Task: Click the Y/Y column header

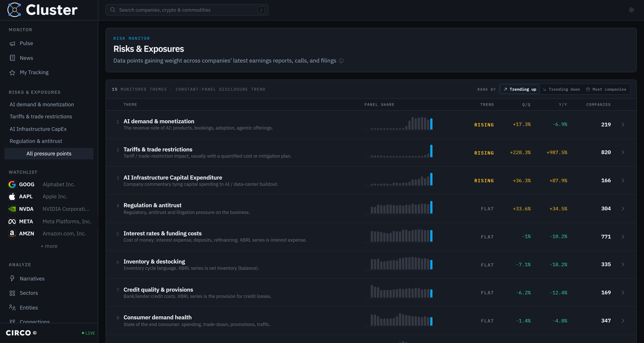Action: (x=563, y=105)
